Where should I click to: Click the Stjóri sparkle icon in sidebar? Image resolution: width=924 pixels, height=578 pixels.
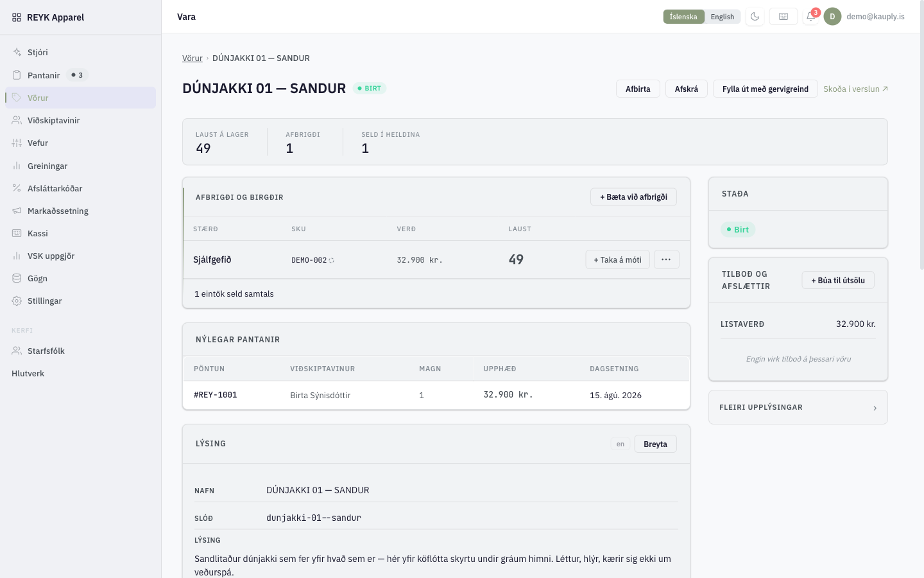point(17,52)
